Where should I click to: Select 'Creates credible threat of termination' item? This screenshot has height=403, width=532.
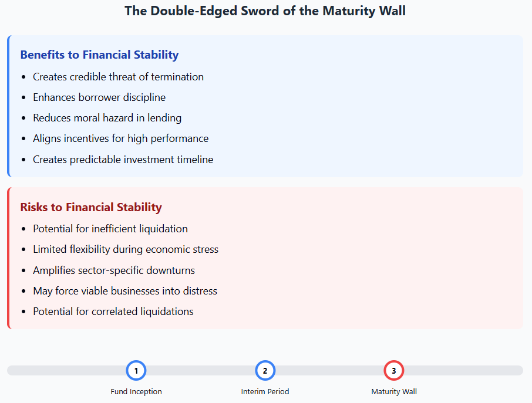pyautogui.click(x=118, y=77)
